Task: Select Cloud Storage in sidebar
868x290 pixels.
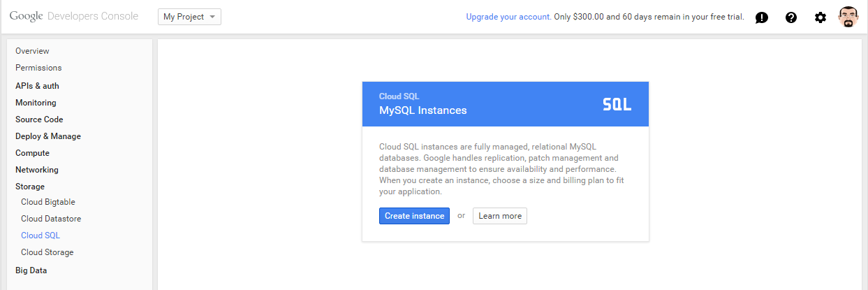Action: coord(47,252)
